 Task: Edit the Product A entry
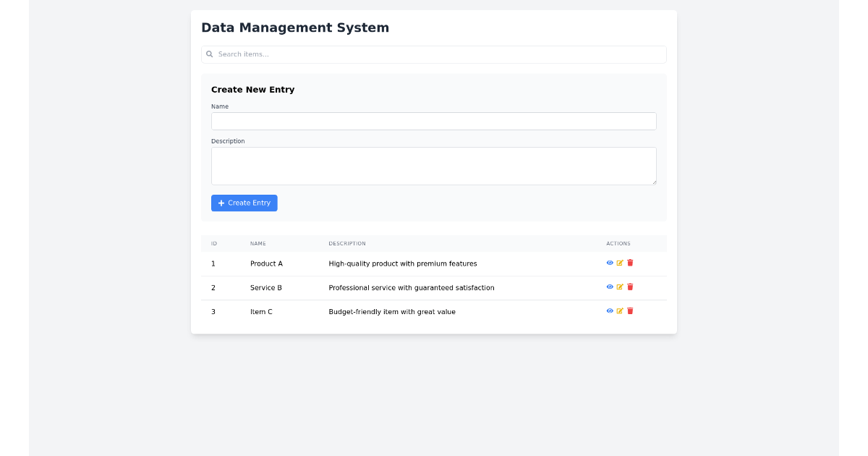[x=620, y=263]
